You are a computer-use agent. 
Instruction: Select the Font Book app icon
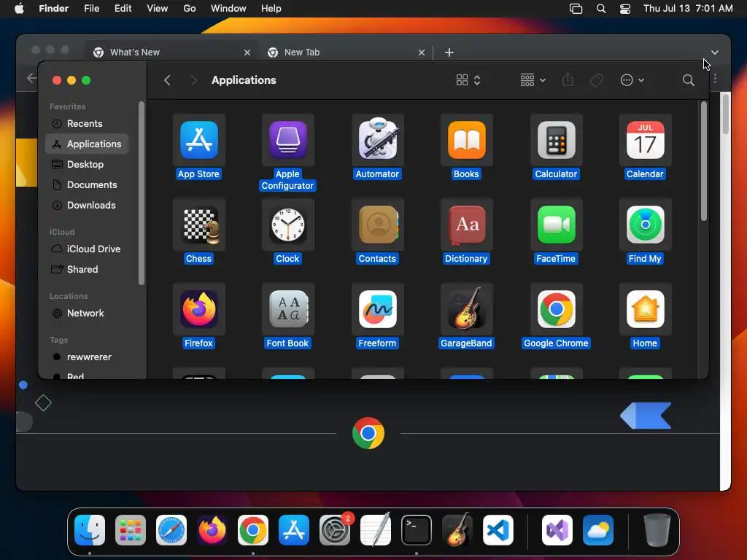click(287, 309)
